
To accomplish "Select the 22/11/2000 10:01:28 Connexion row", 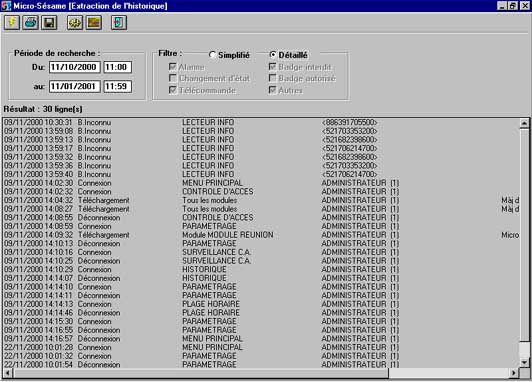I will [x=261, y=347].
